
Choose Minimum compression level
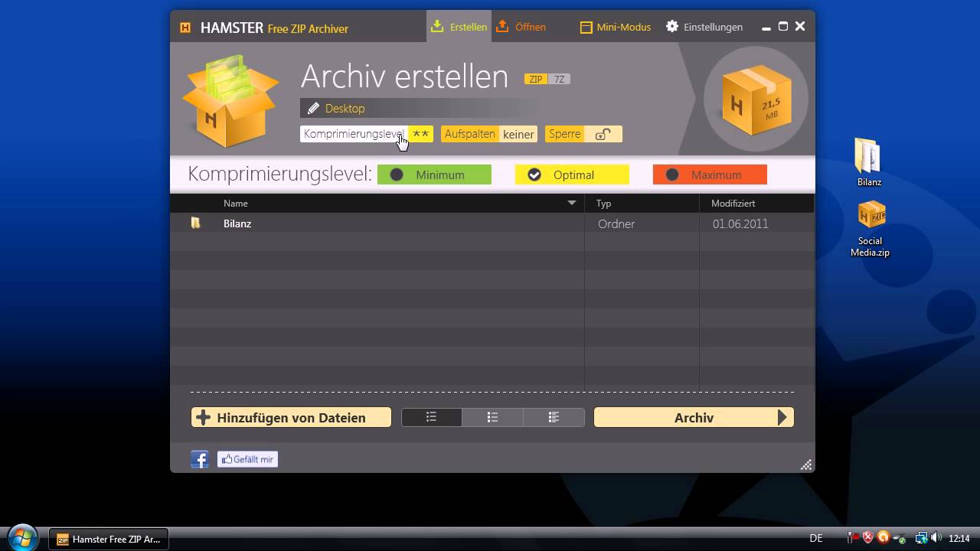(x=434, y=174)
